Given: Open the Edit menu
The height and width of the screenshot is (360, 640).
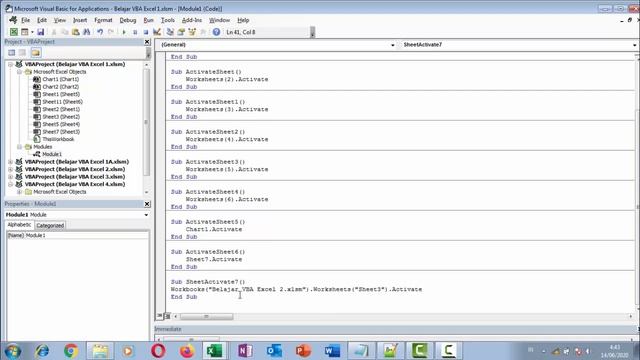Looking at the screenshot, I should point(42,20).
